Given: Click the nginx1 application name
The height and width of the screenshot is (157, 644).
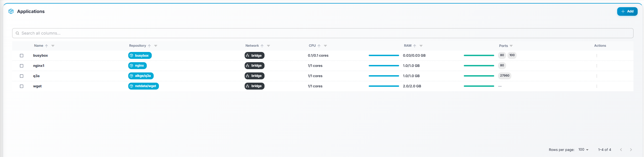Looking at the screenshot, I should pyautogui.click(x=39, y=66).
